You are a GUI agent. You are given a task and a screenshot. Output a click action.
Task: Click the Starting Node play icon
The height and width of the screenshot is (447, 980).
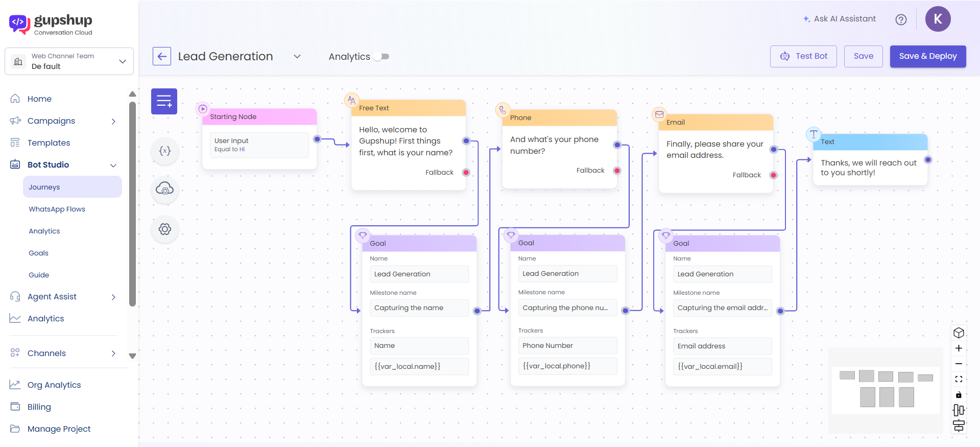203,109
